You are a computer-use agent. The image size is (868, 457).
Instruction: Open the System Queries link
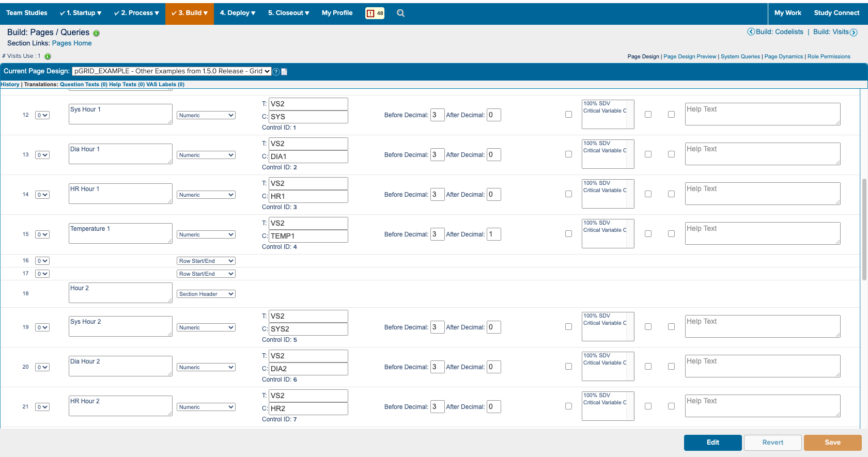(740, 57)
